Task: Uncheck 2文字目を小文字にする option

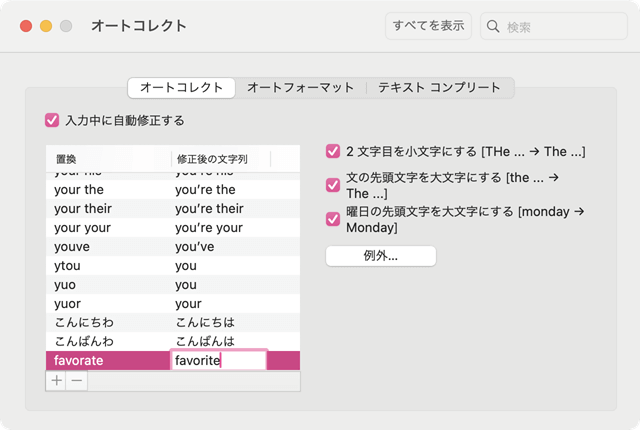Action: click(x=333, y=152)
